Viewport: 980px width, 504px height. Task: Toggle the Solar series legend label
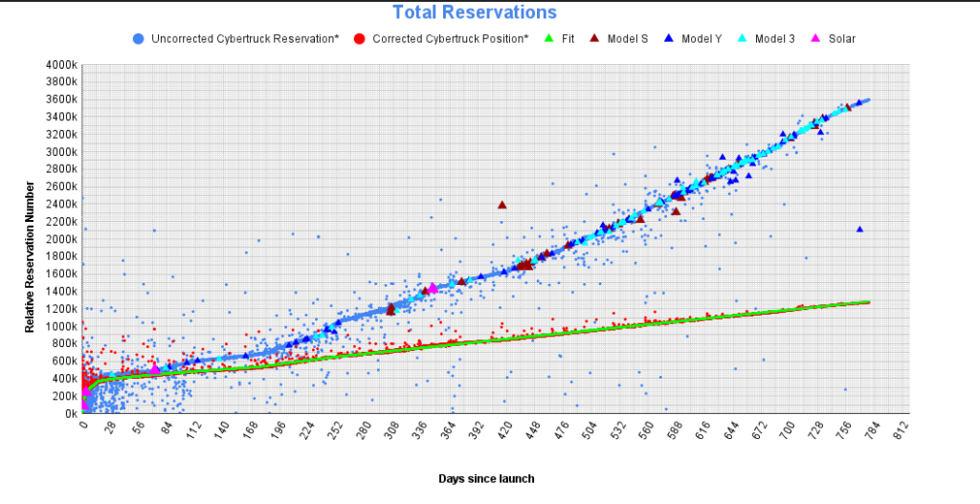coord(842,38)
